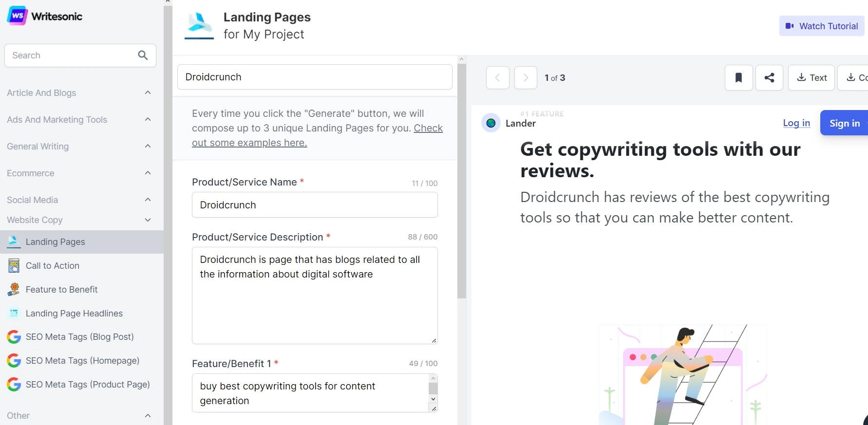Image resolution: width=868 pixels, height=425 pixels.
Task: Click the Landing Pages sidebar icon
Action: tap(14, 241)
